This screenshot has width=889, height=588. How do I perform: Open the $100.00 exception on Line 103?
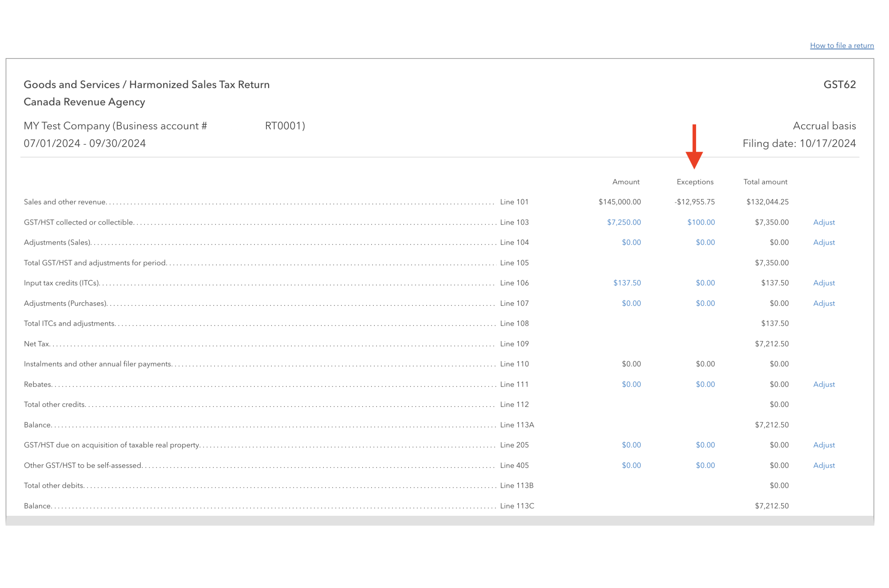(701, 222)
